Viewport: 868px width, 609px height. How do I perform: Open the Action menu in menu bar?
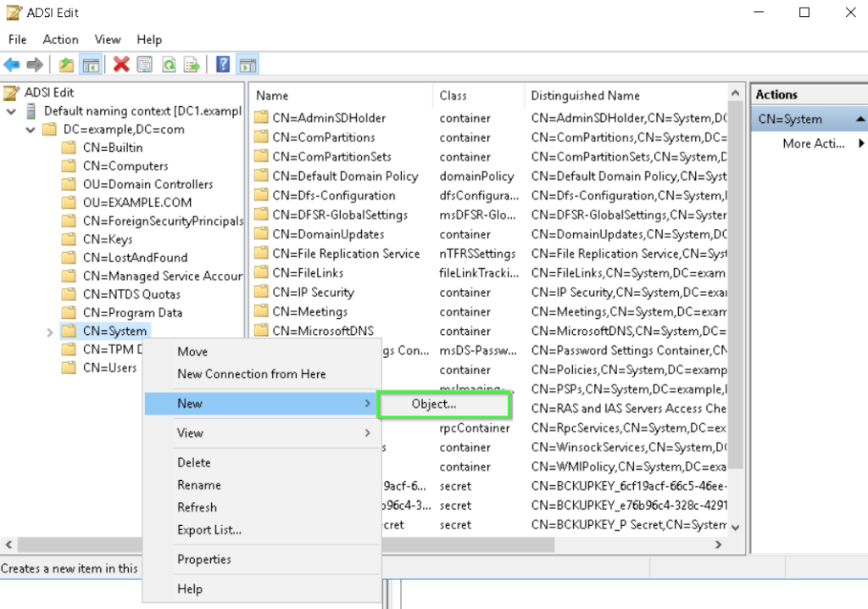point(60,39)
